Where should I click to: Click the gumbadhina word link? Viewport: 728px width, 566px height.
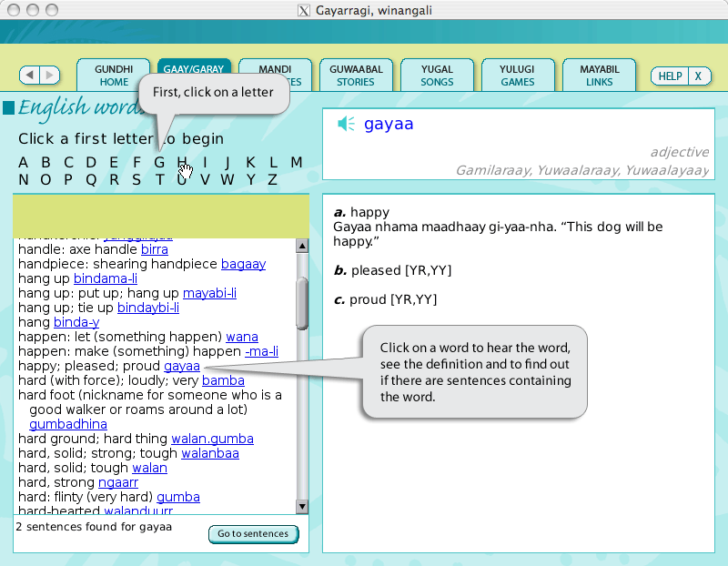click(x=68, y=424)
